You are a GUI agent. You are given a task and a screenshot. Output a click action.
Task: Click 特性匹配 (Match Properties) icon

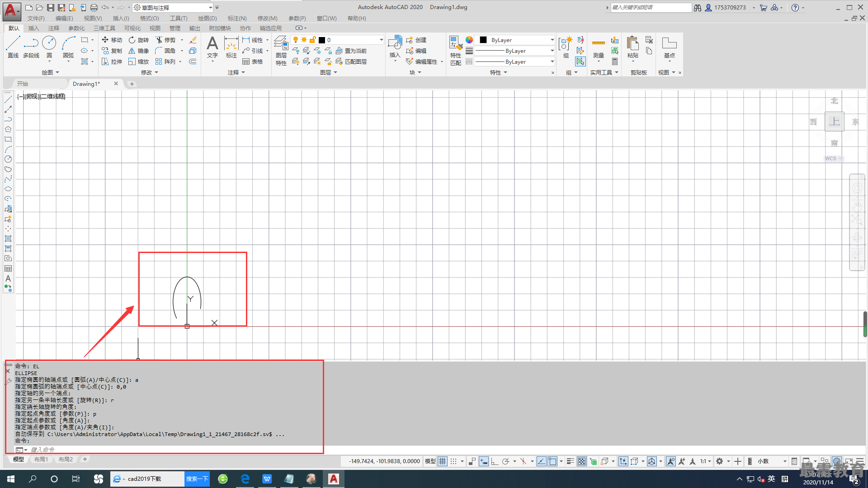[x=456, y=51]
